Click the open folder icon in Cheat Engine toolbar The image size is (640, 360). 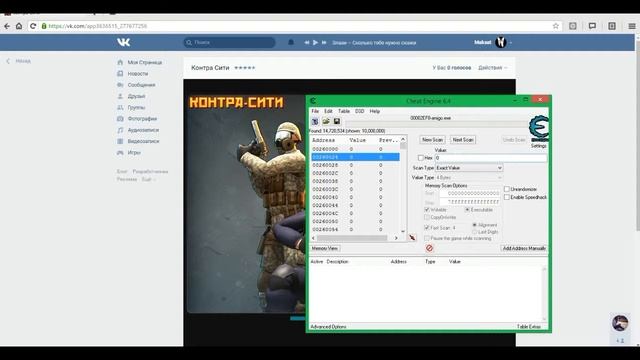326,121
